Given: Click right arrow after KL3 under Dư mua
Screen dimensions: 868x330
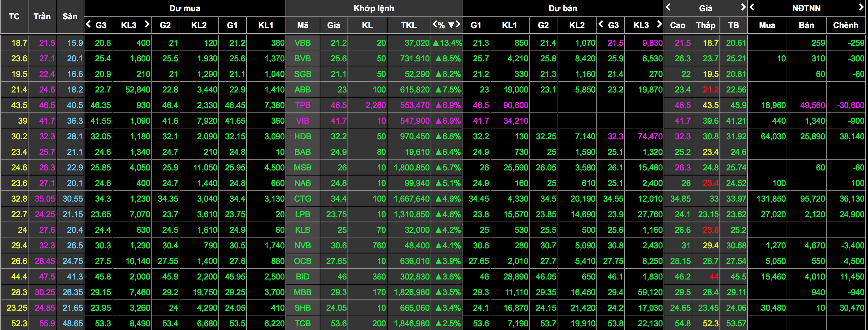Looking at the screenshot, I should point(147,24).
